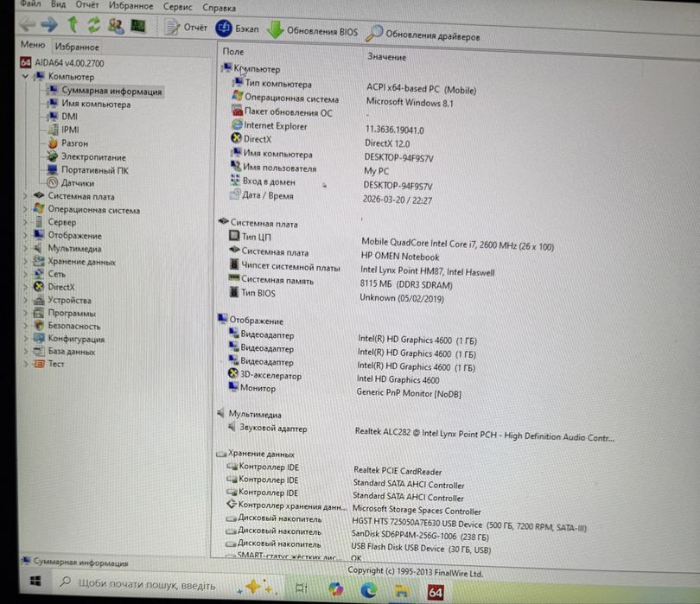This screenshot has height=604, width=700.
Task: Open the Избранное menu in menu bar
Action: pos(130,6)
